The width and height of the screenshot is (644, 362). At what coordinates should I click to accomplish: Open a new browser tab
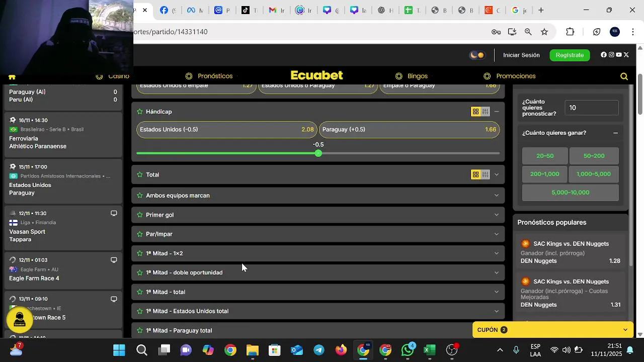(x=541, y=10)
